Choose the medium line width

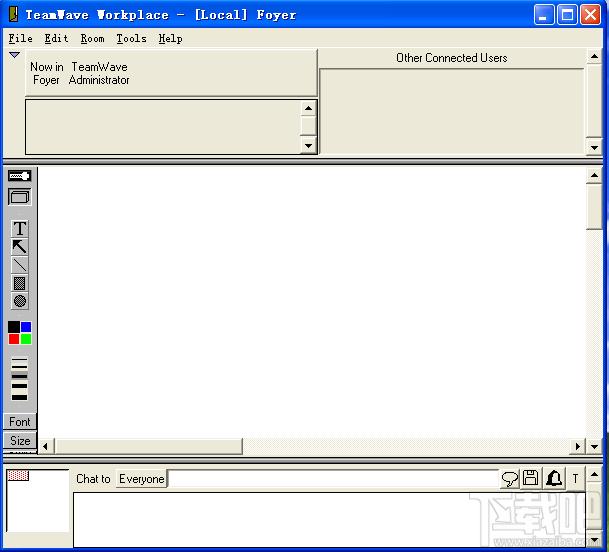pyautogui.click(x=19, y=376)
